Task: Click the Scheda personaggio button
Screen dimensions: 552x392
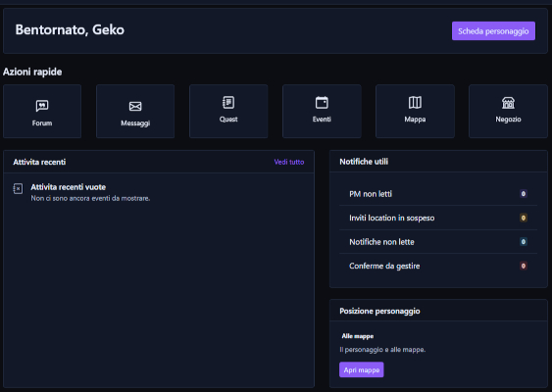Action: tap(493, 31)
